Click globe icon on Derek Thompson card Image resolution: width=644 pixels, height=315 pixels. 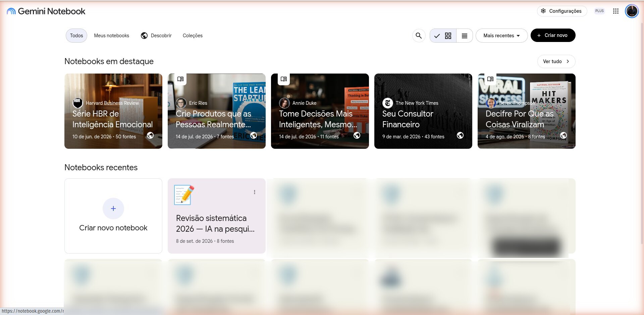click(x=563, y=135)
